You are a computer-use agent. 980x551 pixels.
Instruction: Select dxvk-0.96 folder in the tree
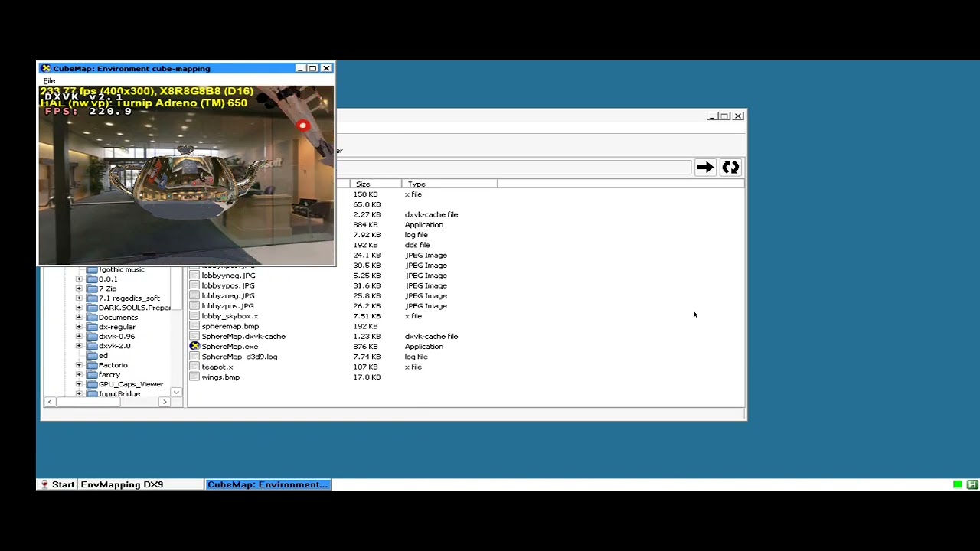click(116, 337)
